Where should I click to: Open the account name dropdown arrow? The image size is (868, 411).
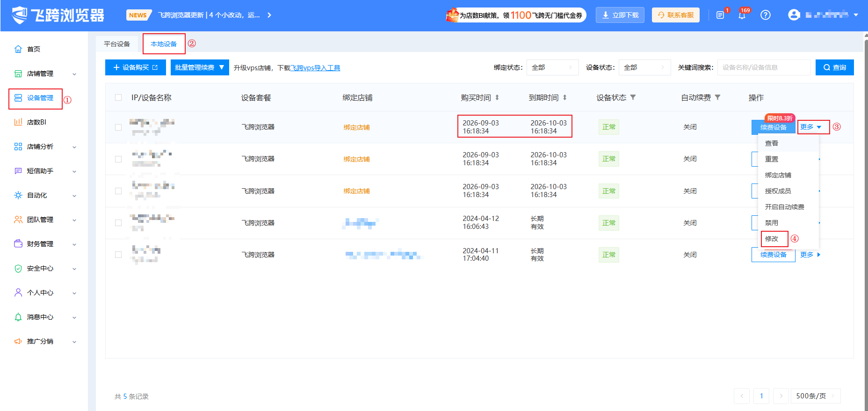856,15
